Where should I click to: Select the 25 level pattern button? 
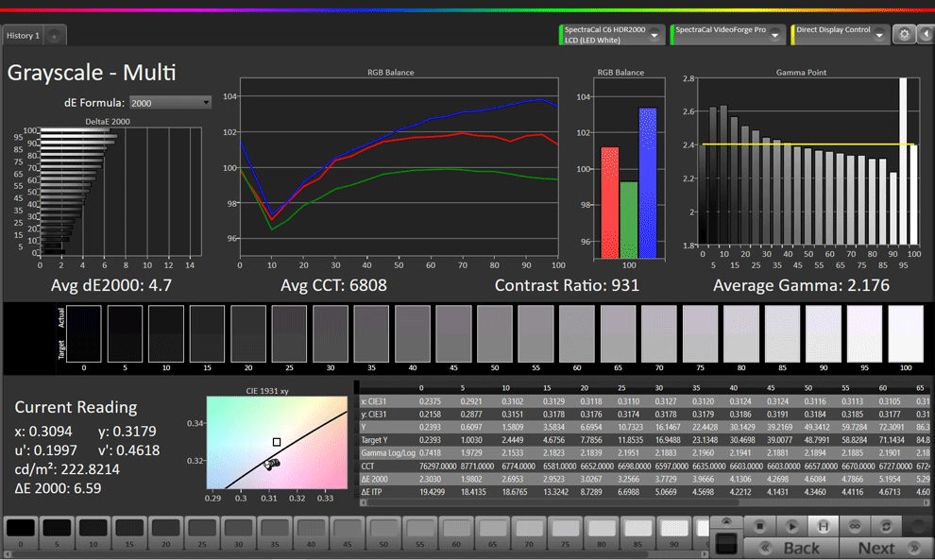click(x=202, y=533)
